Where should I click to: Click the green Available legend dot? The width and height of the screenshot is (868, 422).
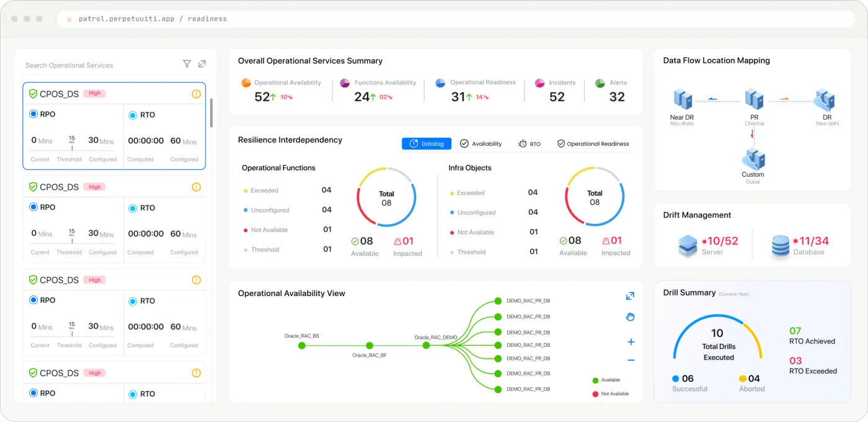pos(596,380)
